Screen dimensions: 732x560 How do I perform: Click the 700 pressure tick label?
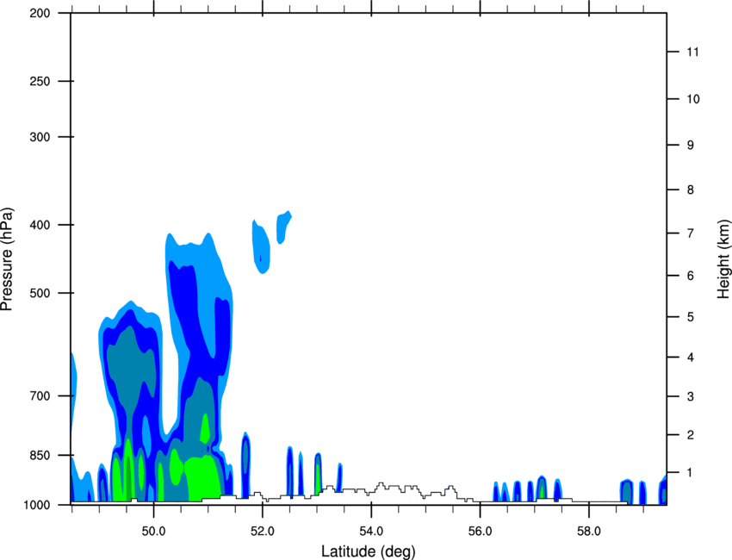pos(40,396)
